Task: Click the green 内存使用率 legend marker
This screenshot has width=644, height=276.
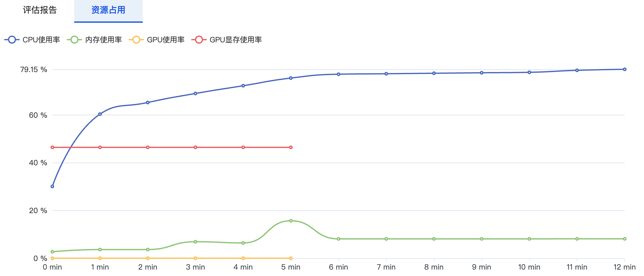Action: [x=74, y=40]
